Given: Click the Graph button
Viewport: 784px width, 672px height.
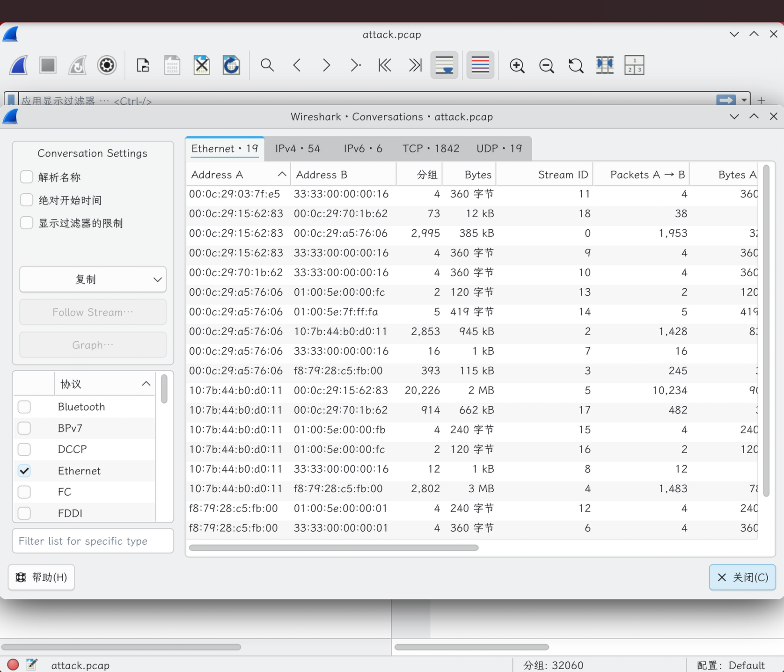Looking at the screenshot, I should 93,345.
